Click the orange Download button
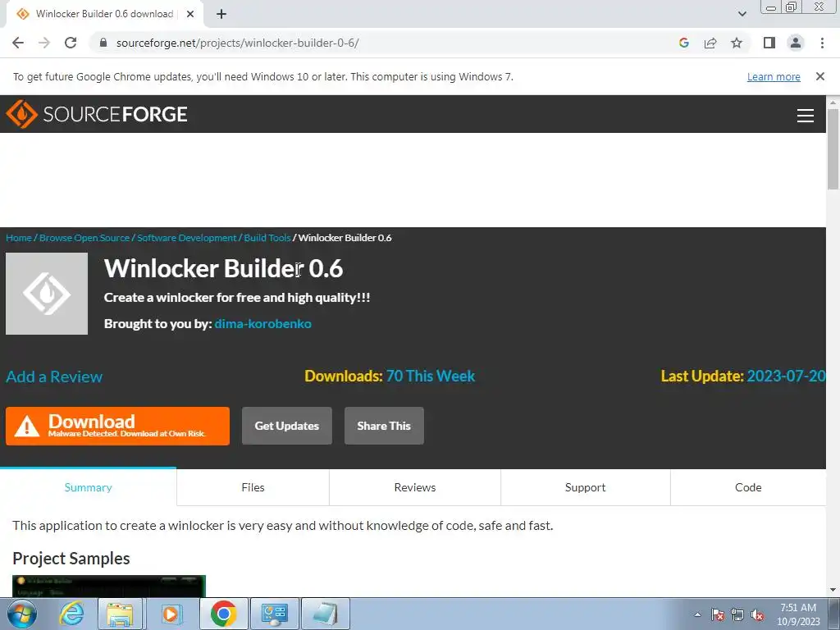 (x=117, y=426)
